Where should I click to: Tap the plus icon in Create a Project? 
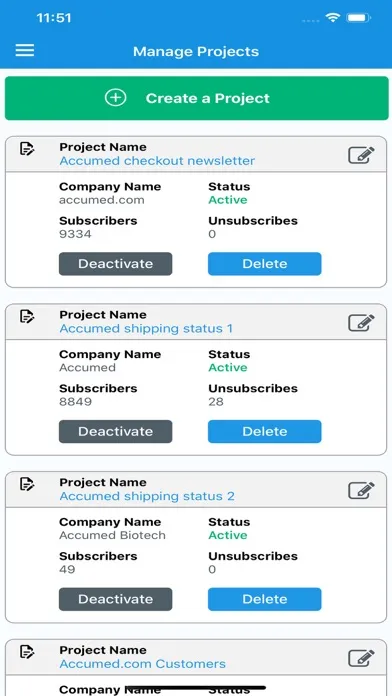point(115,98)
